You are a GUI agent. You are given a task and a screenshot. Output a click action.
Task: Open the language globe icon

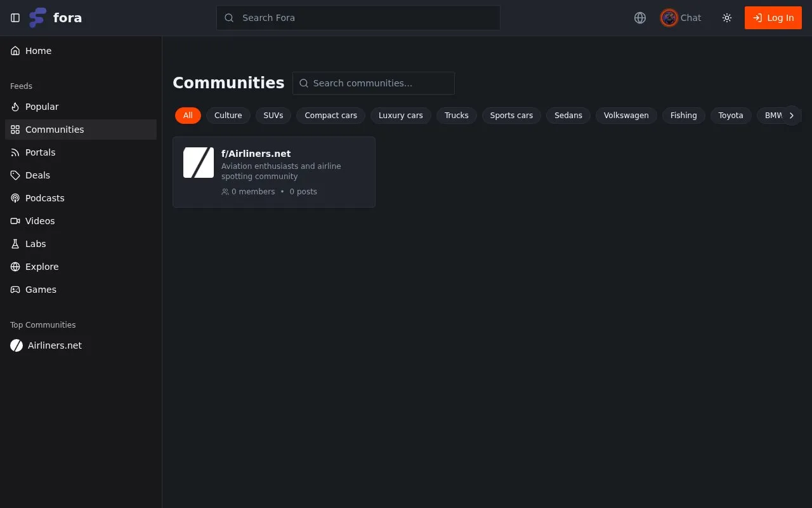click(x=640, y=18)
